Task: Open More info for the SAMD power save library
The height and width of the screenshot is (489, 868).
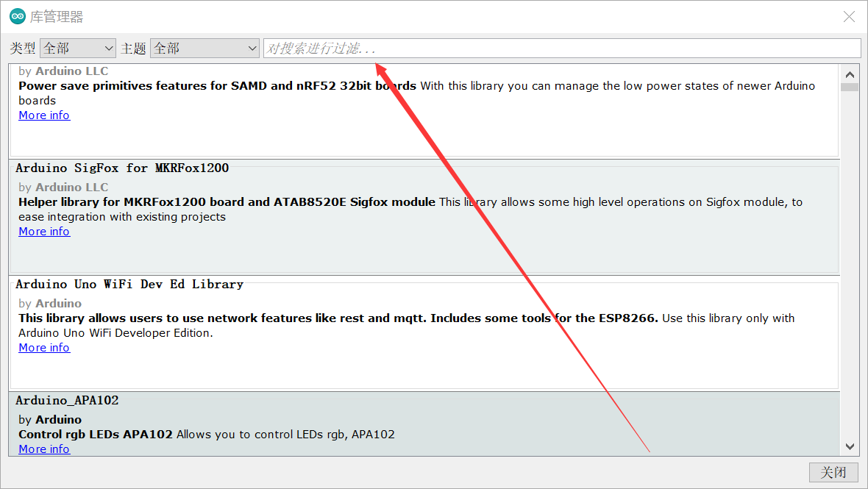Action: (x=44, y=115)
